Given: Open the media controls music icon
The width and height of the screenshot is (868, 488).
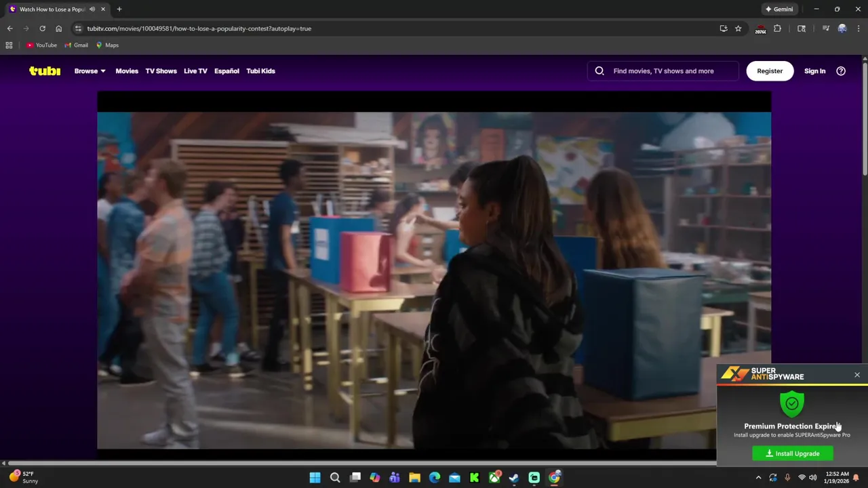Looking at the screenshot, I should 825,28.
